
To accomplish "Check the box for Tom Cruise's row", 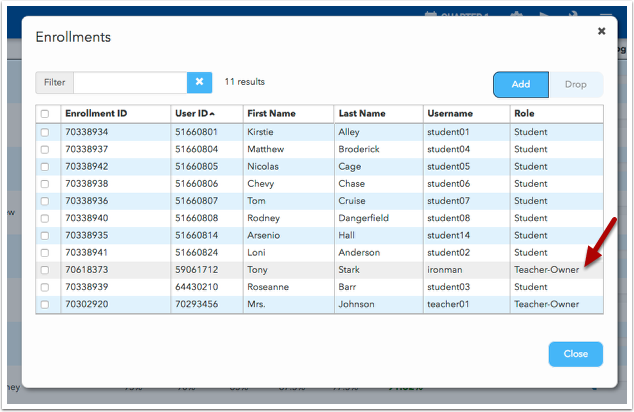I will click(x=44, y=201).
